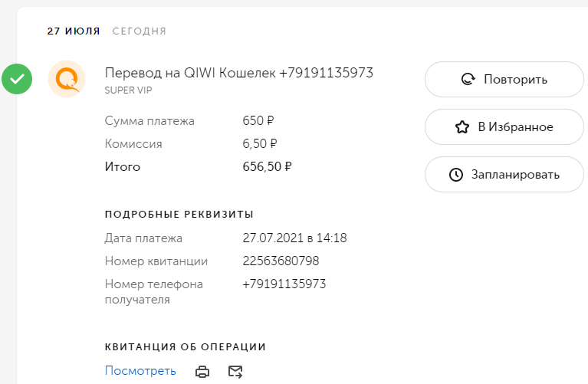Schedule payment with Запланировать button
Image resolution: width=588 pixels, height=384 pixels.
tap(504, 175)
